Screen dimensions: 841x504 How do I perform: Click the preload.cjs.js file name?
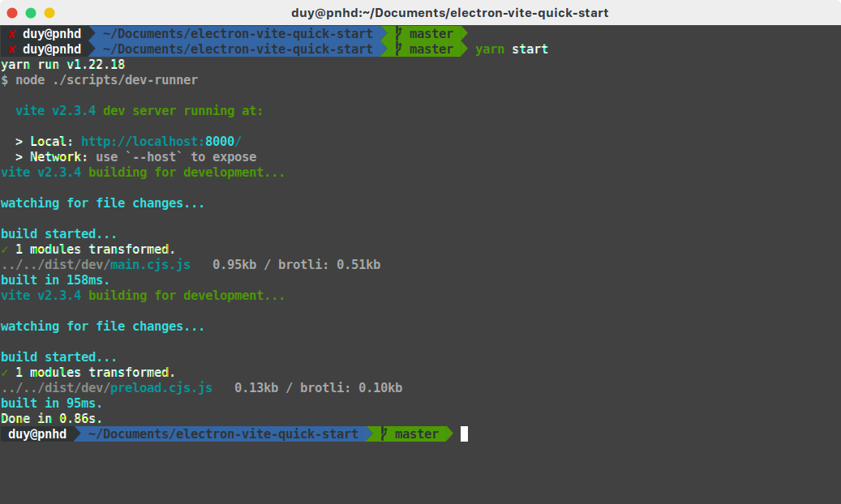click(x=161, y=387)
